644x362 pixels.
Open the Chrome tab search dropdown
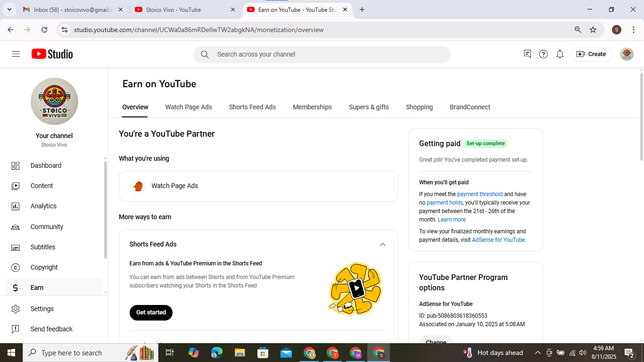click(9, 9)
